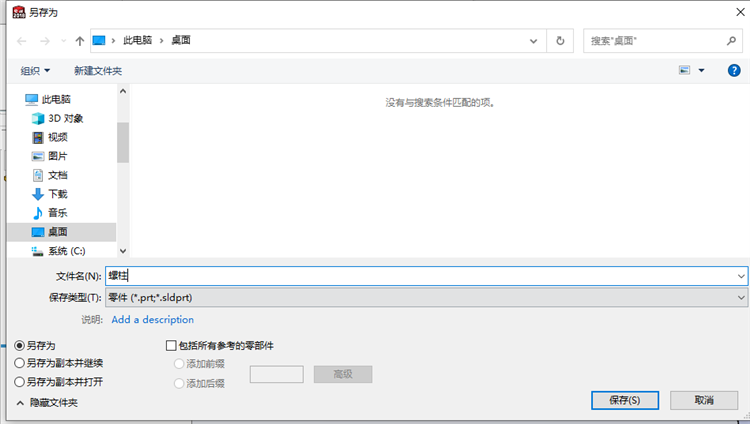Image resolution: width=750 pixels, height=424 pixels.
Task: Open recent locations dropdown arrow
Action: click(63, 41)
